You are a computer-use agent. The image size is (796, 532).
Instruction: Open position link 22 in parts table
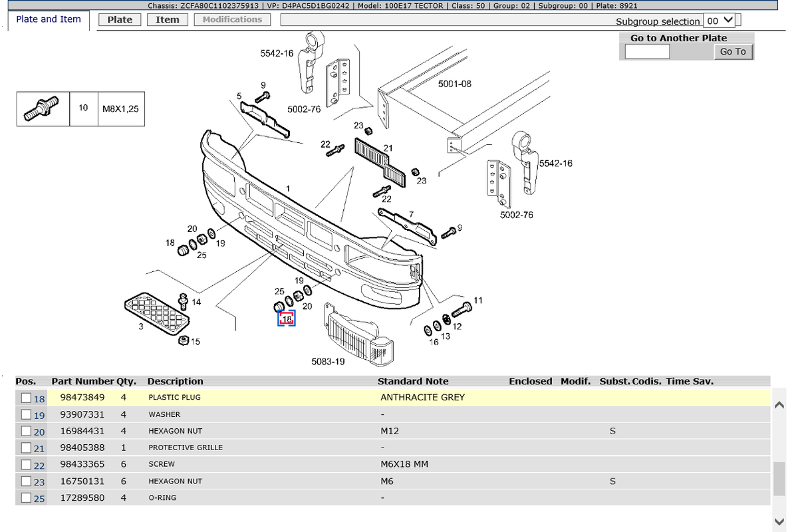click(x=39, y=465)
